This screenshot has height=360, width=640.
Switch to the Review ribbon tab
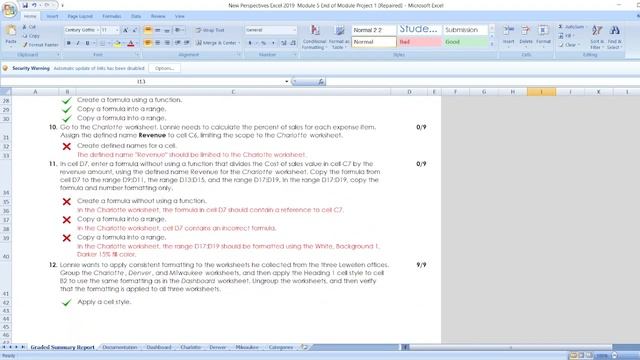158,16
